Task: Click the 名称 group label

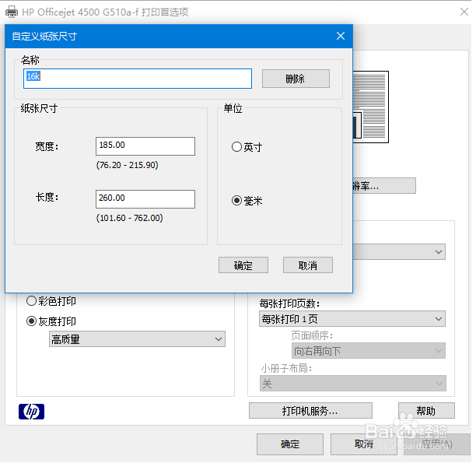Action: tap(30, 61)
